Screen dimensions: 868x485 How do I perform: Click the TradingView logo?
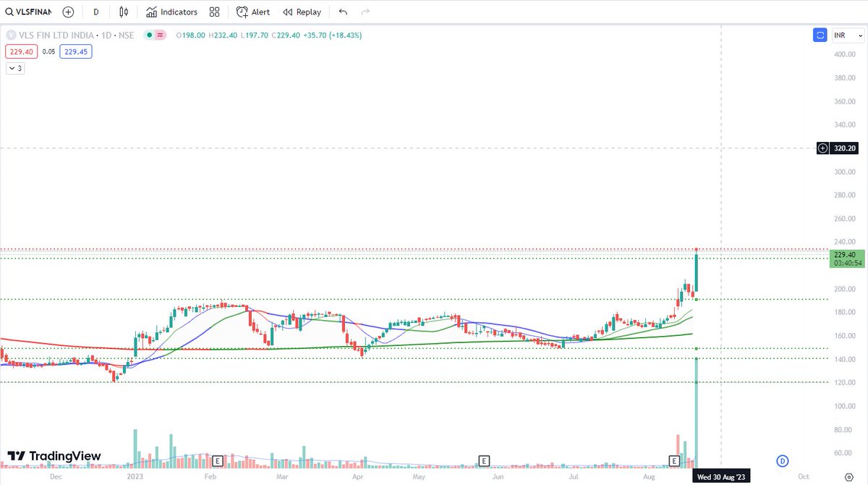coord(54,456)
